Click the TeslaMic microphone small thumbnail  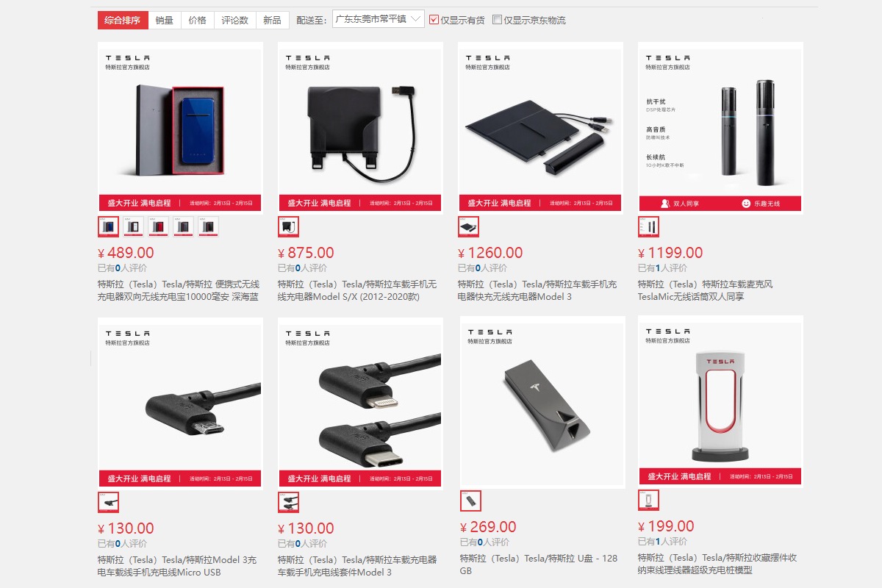[x=648, y=226]
